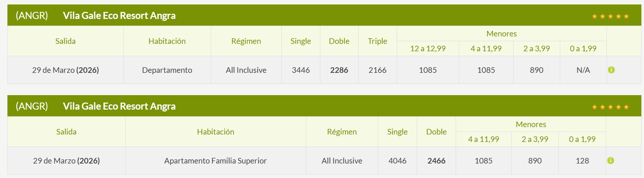The image size is (644, 178).
Task: Select the Triple column header
Action: 377,41
